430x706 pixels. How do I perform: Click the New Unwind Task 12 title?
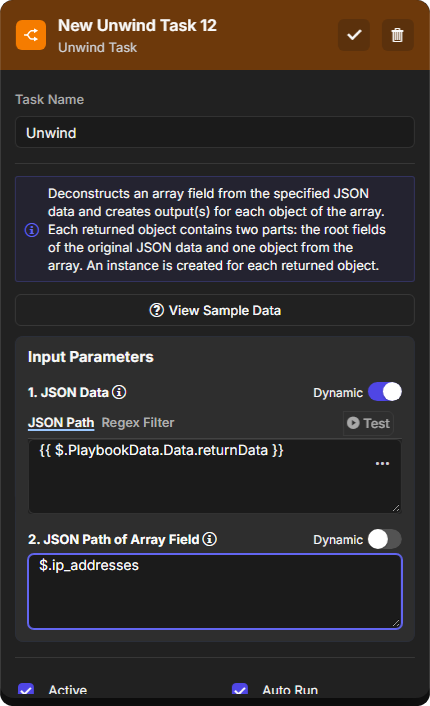(x=137, y=26)
